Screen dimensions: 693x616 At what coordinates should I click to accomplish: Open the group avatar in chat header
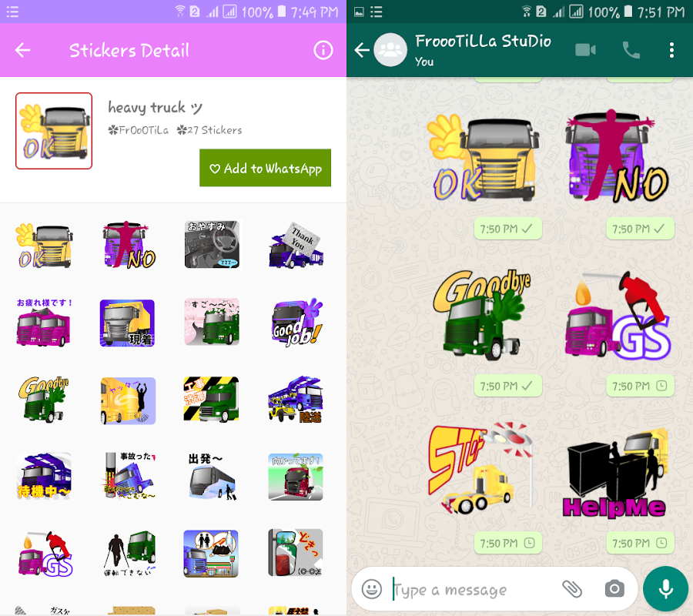(390, 50)
